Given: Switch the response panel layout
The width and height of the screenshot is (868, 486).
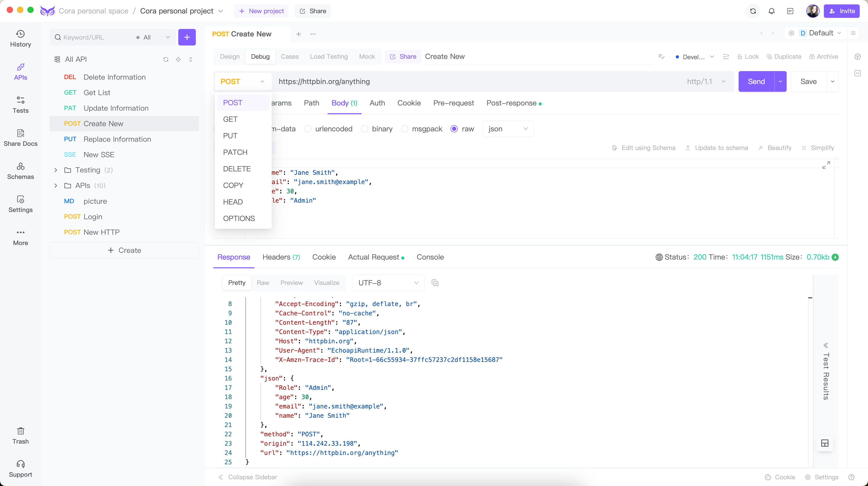Looking at the screenshot, I should coord(825,443).
